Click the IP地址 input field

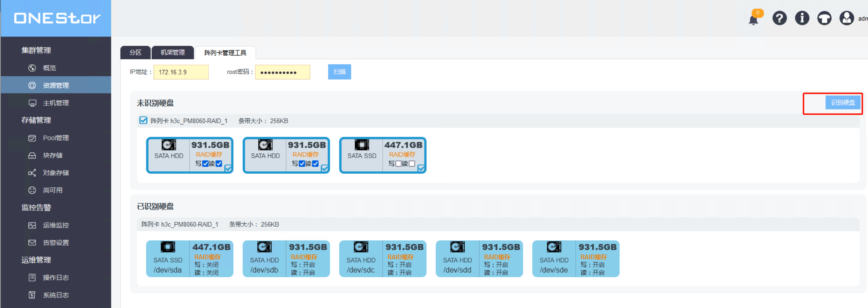click(181, 72)
